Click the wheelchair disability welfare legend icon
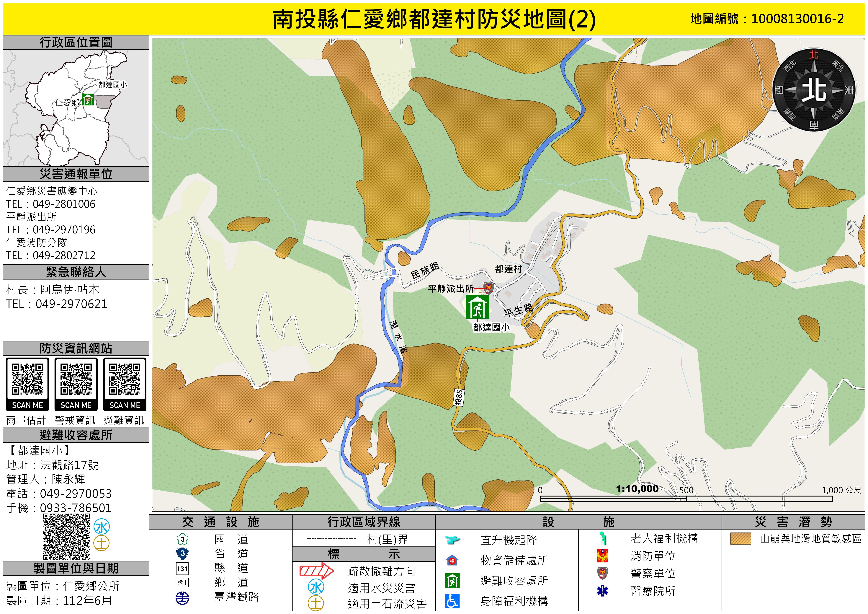This screenshot has width=868, height=614. point(452,601)
